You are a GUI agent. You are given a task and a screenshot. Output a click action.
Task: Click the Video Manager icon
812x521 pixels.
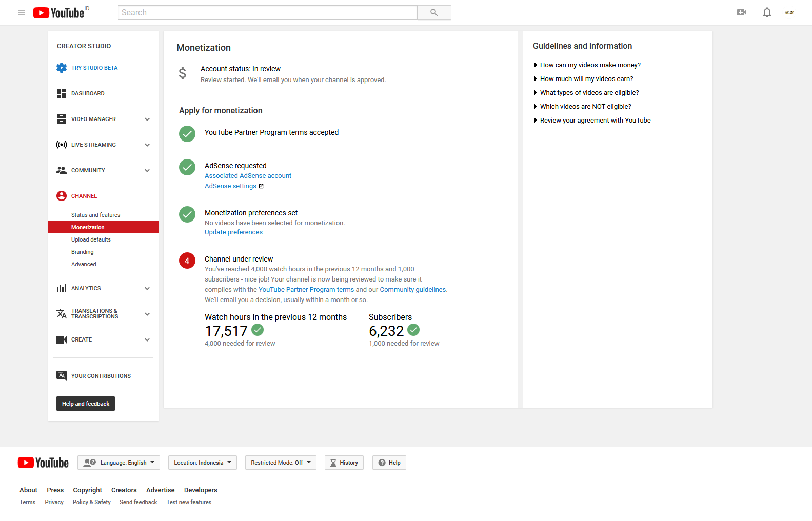pyautogui.click(x=62, y=119)
